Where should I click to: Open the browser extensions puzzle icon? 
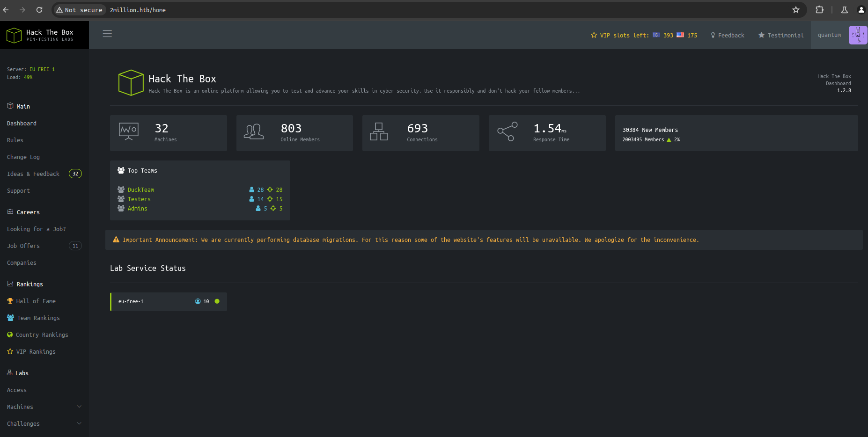coord(819,10)
